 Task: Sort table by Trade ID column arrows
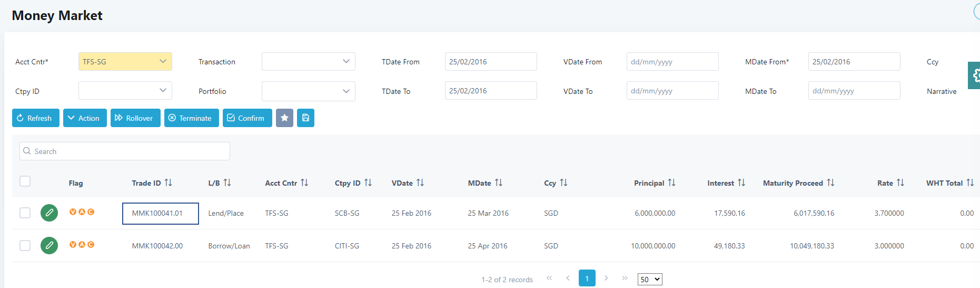tap(168, 183)
